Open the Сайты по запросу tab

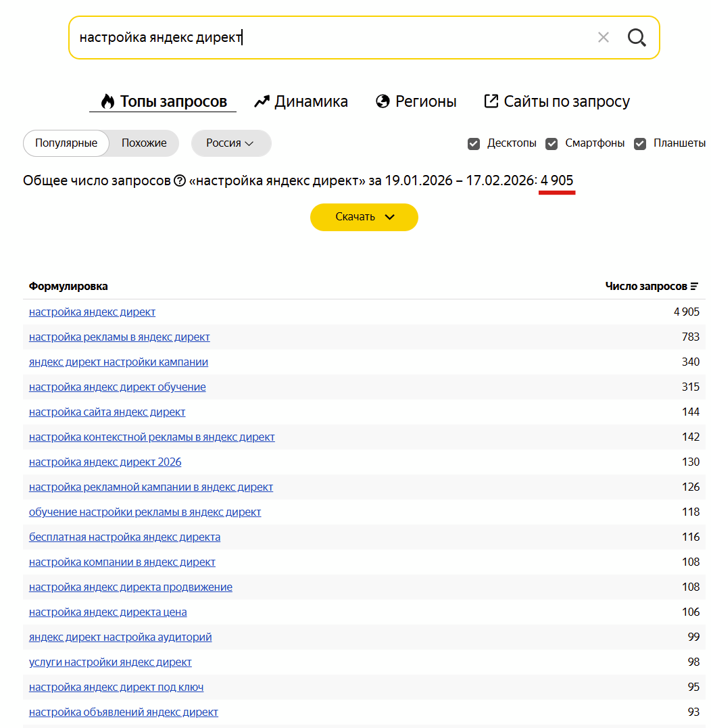pos(566,101)
